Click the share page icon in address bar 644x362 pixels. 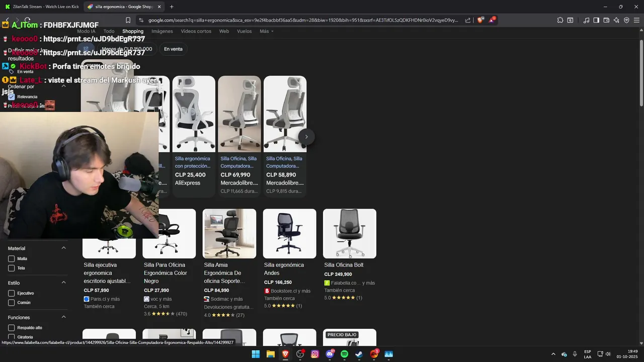click(x=468, y=20)
